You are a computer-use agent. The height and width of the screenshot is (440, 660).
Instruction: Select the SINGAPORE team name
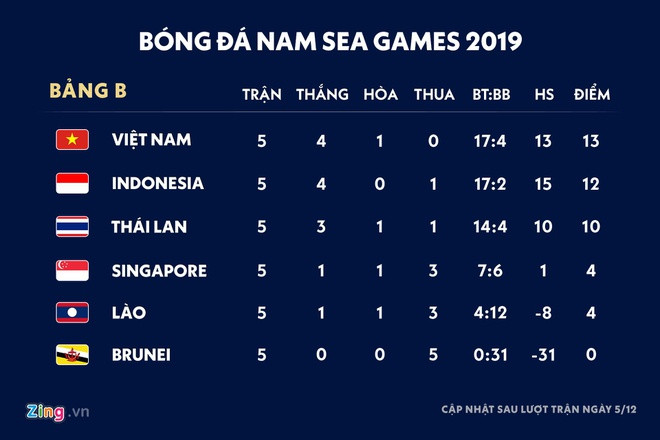click(159, 271)
